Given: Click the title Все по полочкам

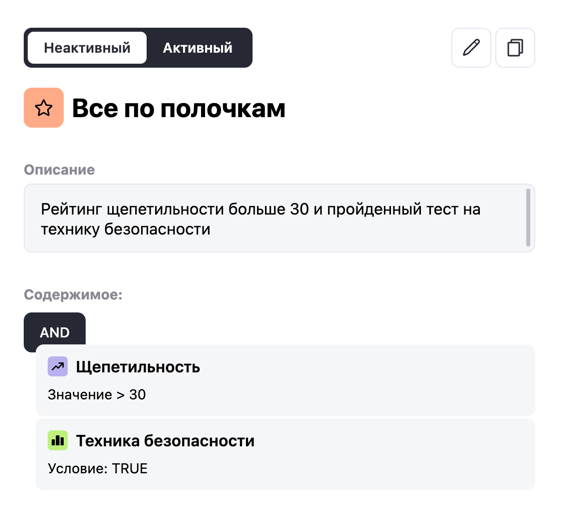Looking at the screenshot, I should [x=179, y=108].
